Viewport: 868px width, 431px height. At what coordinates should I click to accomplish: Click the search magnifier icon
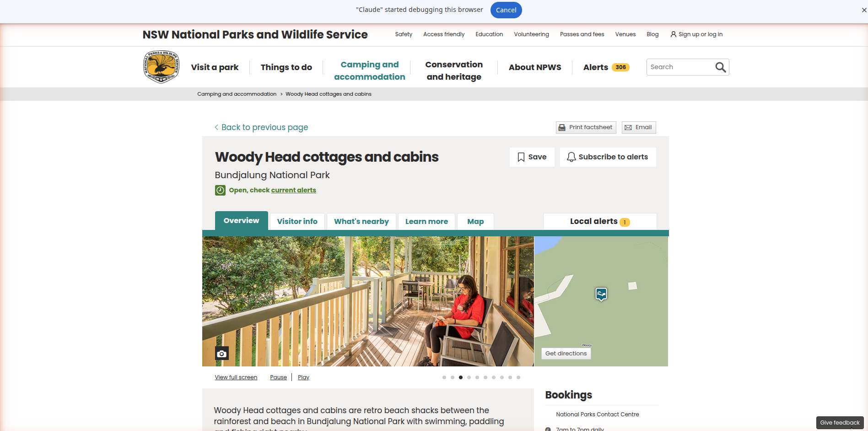(720, 67)
